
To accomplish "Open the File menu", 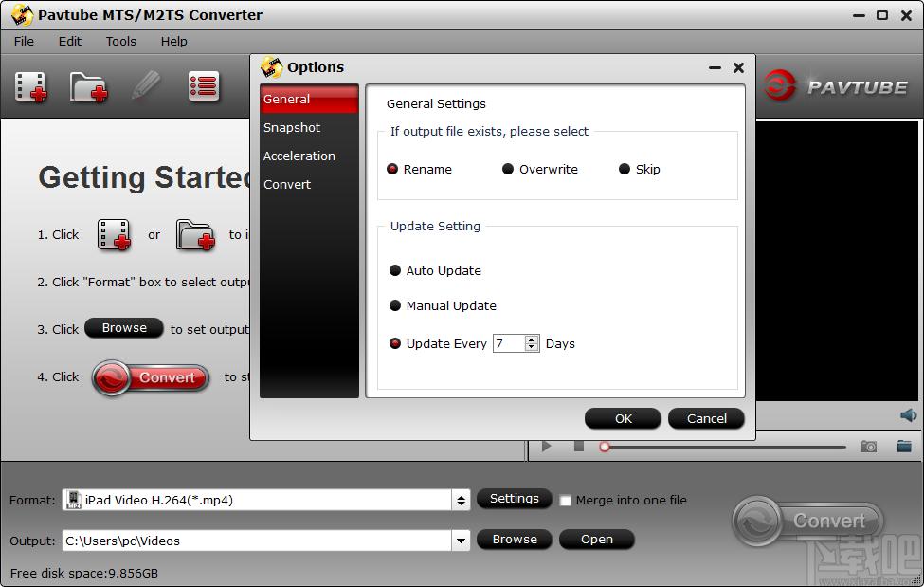I will 24,42.
